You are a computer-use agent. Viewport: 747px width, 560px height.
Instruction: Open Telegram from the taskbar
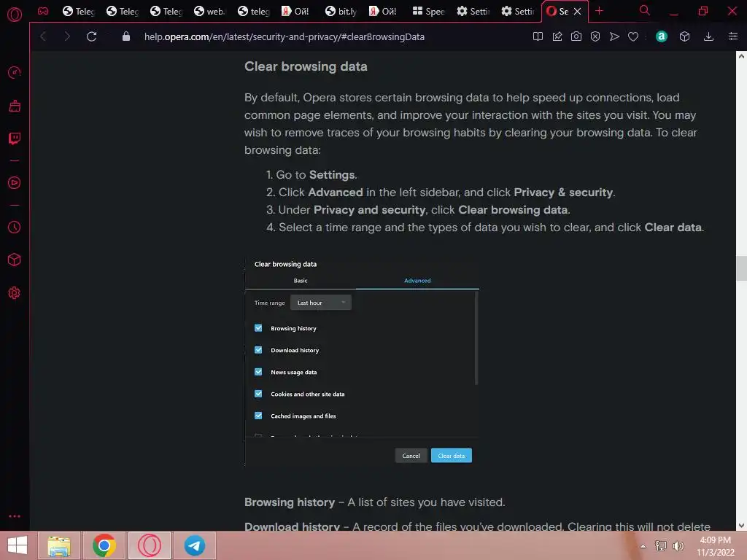coord(195,545)
